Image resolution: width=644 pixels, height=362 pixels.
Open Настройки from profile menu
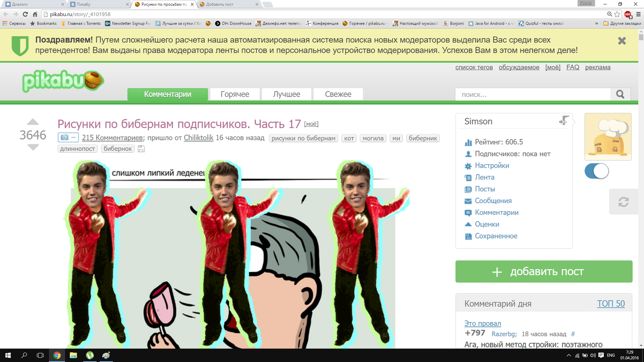click(492, 165)
